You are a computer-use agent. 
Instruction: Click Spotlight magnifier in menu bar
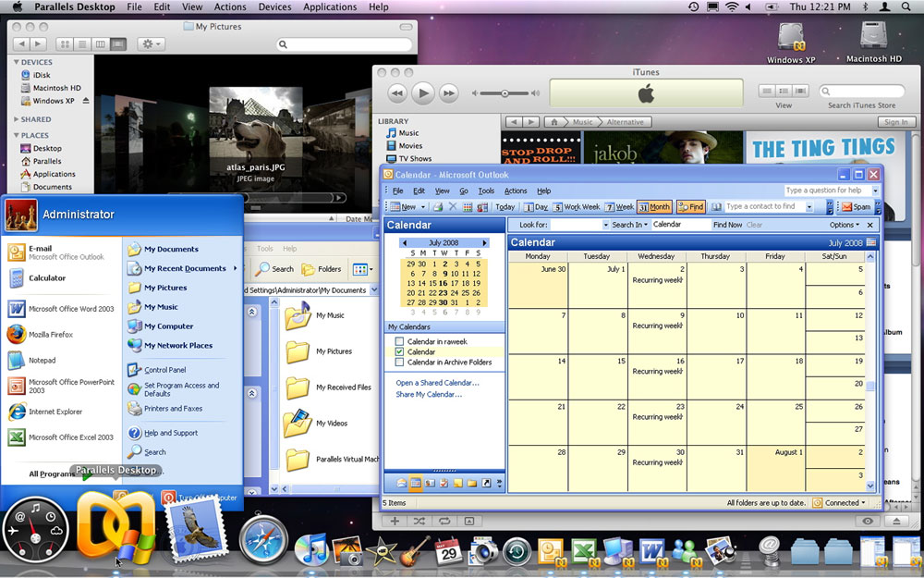click(x=906, y=6)
